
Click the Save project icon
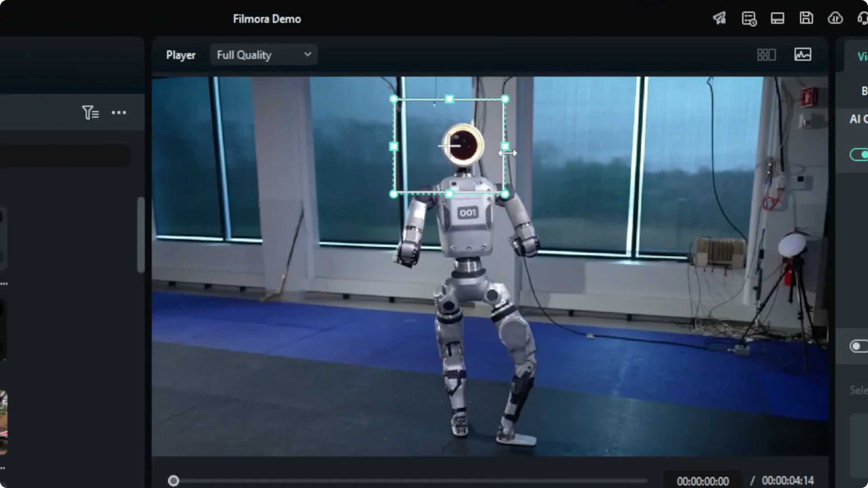tap(807, 18)
